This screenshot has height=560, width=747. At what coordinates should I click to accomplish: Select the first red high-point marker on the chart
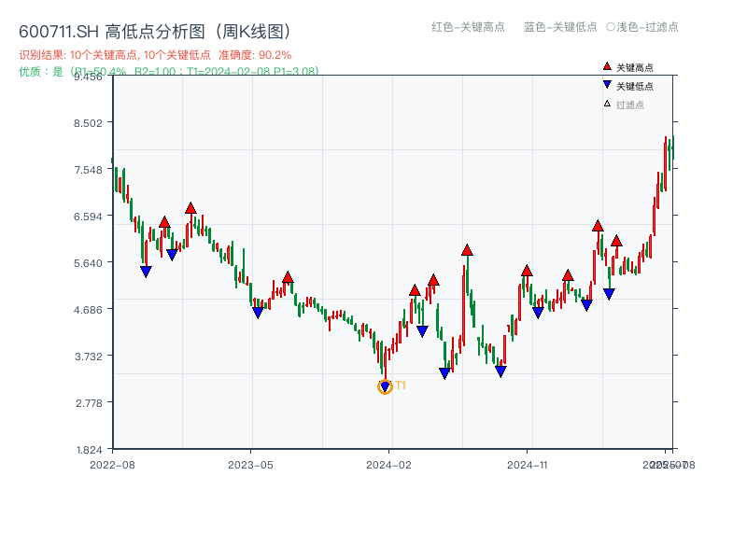point(164,222)
